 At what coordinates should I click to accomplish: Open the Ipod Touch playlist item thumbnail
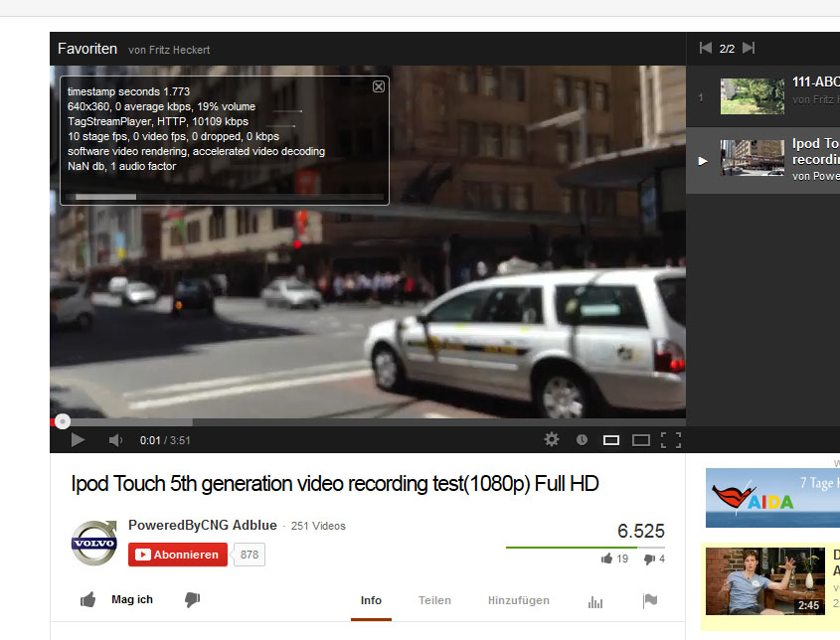coord(753,158)
